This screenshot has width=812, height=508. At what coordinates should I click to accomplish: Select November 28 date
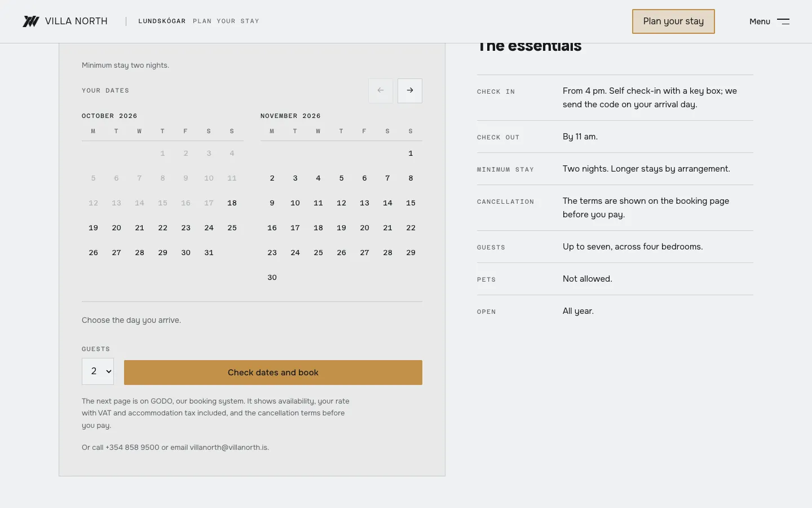pyautogui.click(x=387, y=253)
